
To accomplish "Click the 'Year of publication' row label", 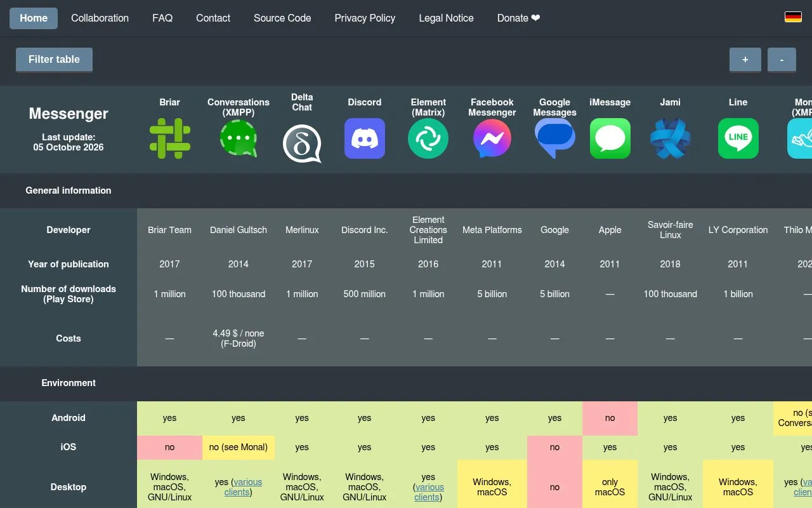I will pos(69,264).
